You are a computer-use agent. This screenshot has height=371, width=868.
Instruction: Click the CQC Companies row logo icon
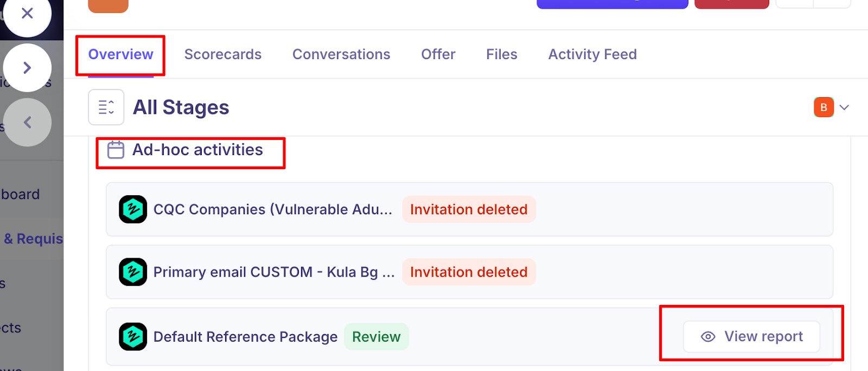coord(133,209)
